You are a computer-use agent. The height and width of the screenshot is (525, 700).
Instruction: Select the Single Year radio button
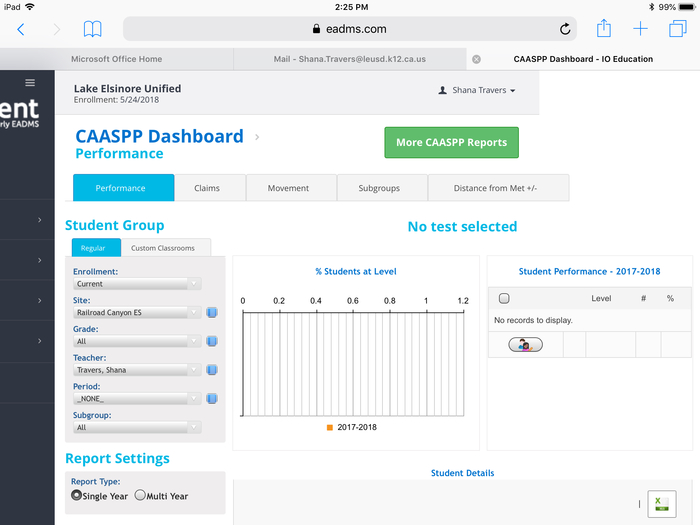77,495
